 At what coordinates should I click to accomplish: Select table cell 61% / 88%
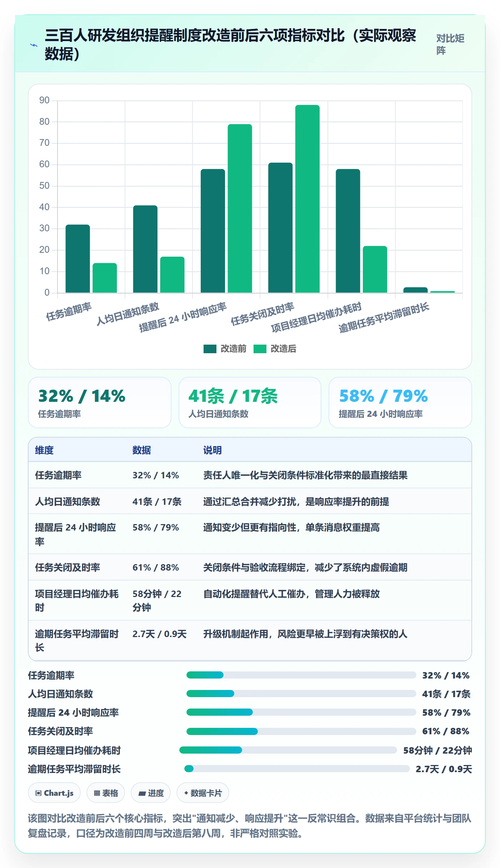156,567
